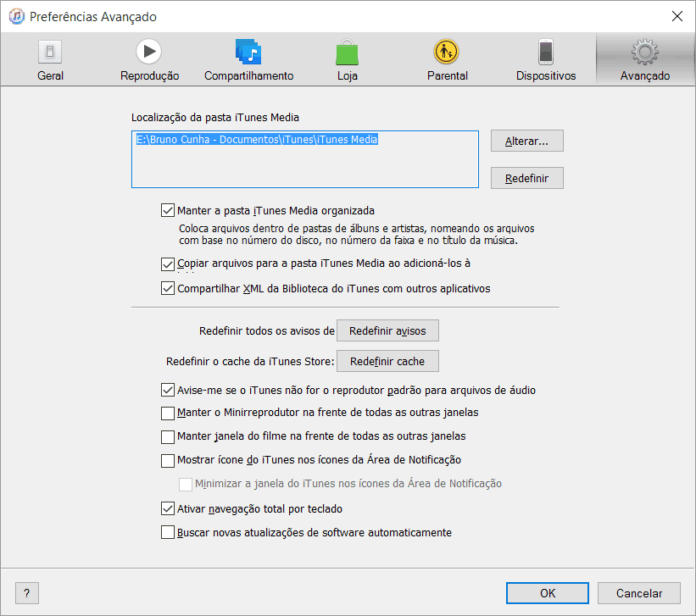
Task: Uncheck Avise-me se o iTunes não for reprodutor padrão
Action: click(x=167, y=390)
